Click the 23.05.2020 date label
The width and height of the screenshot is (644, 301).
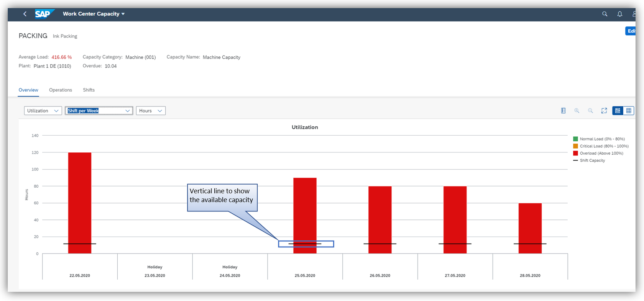point(155,276)
